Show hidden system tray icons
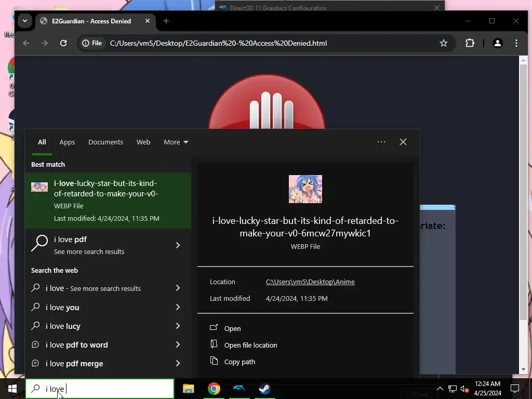532x399 pixels. 440,389
